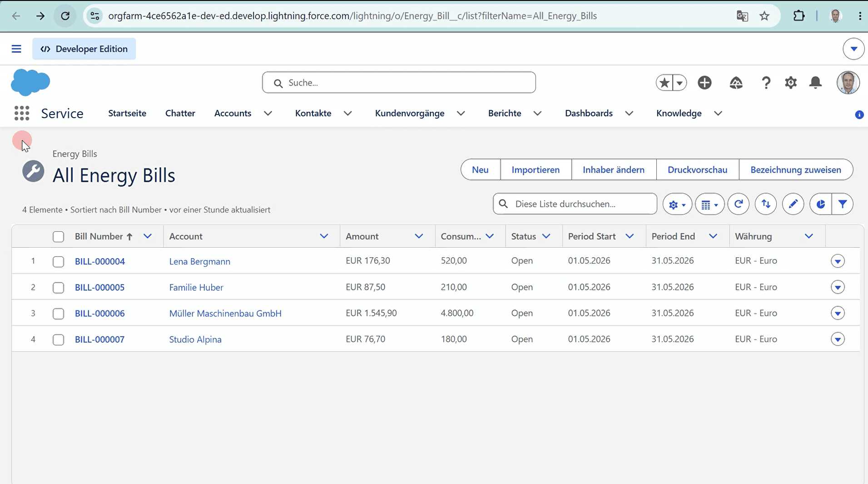Expand the Accounts tab chevron

[x=268, y=113]
